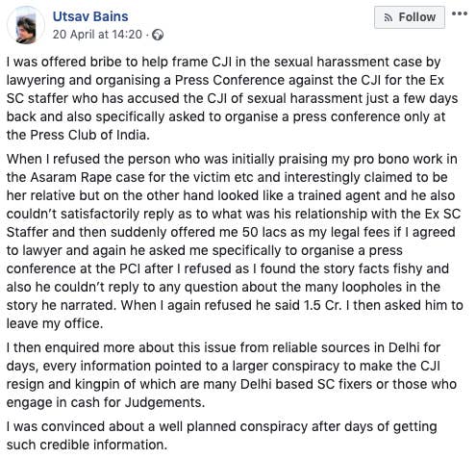
Task: Click the paragraph starting 'I then enquired more'
Action: [x=232, y=375]
